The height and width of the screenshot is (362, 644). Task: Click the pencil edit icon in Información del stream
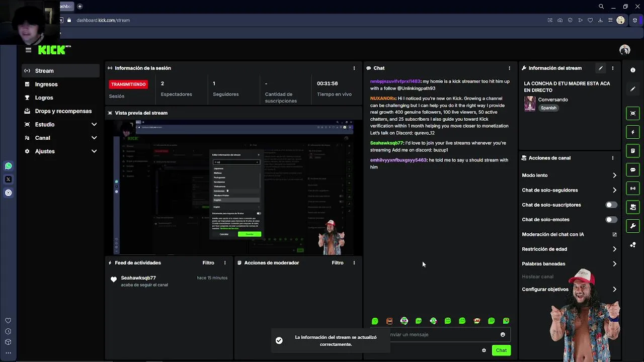pos(600,68)
